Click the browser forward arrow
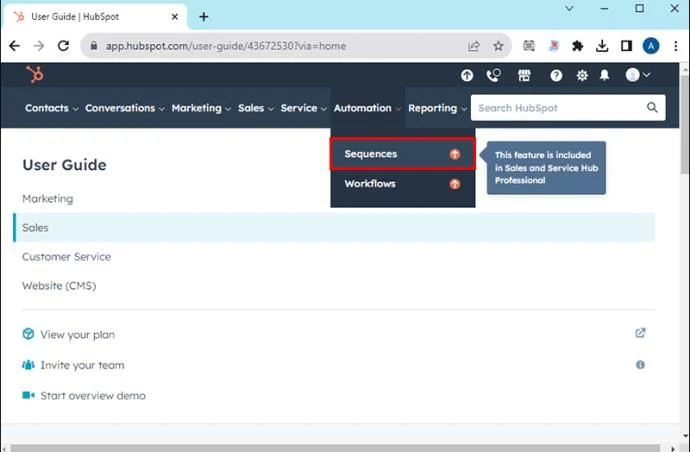 (39, 46)
